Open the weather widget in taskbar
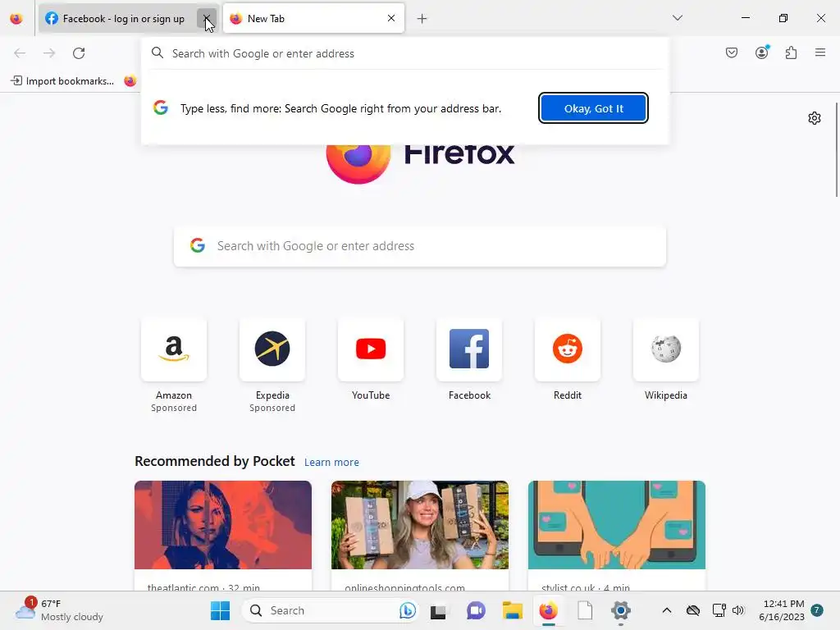 pos(59,610)
